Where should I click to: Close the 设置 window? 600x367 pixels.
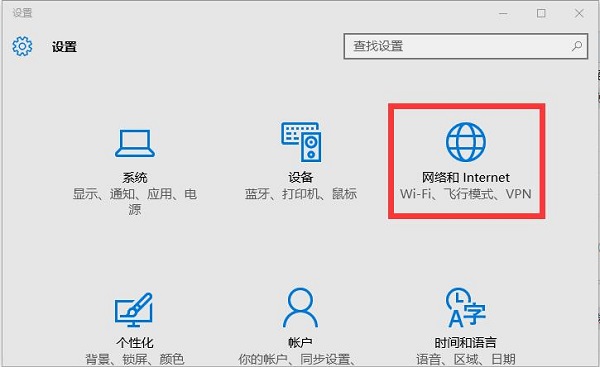pos(579,13)
